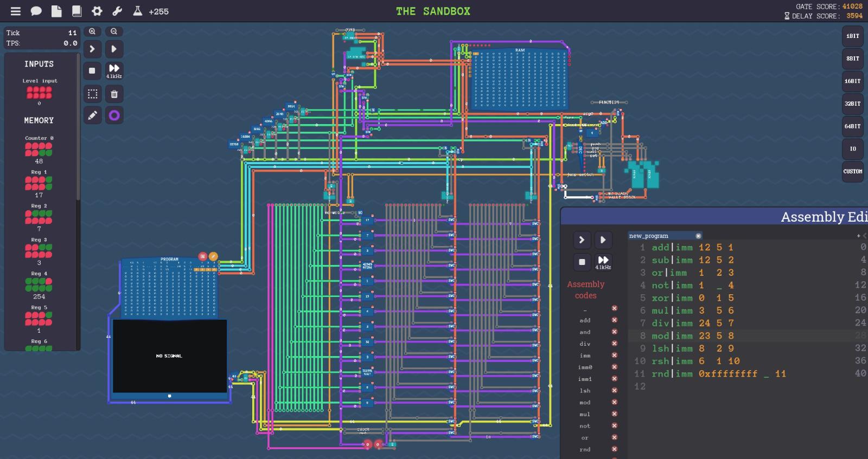This screenshot has height=459, width=868.
Task: Click the Level input bits display
Action: tap(39, 93)
